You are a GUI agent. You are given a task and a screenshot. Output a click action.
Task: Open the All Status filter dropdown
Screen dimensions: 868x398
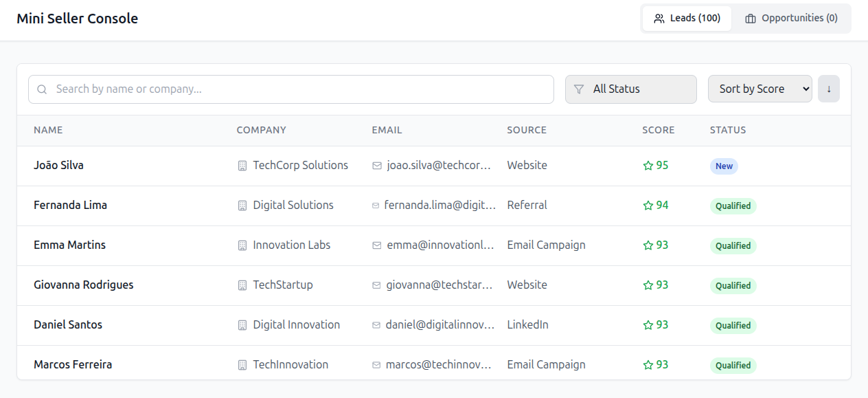pos(630,89)
